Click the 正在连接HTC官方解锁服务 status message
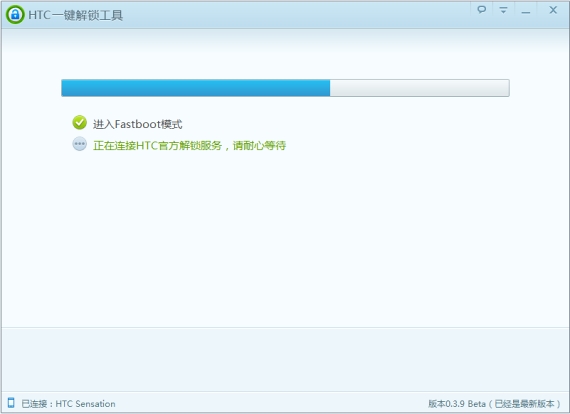570x414 pixels. 157,145
